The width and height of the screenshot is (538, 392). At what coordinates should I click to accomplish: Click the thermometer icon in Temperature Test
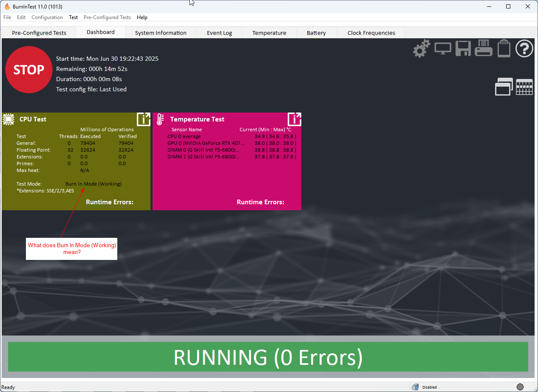[x=160, y=119]
